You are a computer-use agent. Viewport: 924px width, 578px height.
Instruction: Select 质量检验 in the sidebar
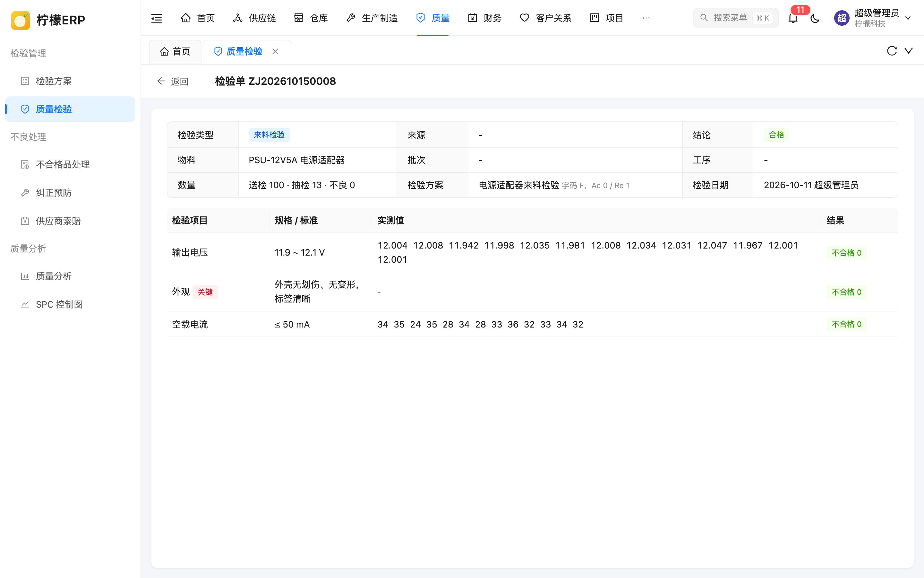click(70, 109)
